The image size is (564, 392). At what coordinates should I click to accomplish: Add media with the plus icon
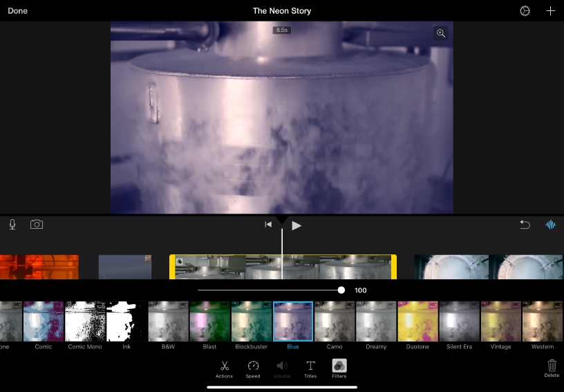(x=550, y=11)
